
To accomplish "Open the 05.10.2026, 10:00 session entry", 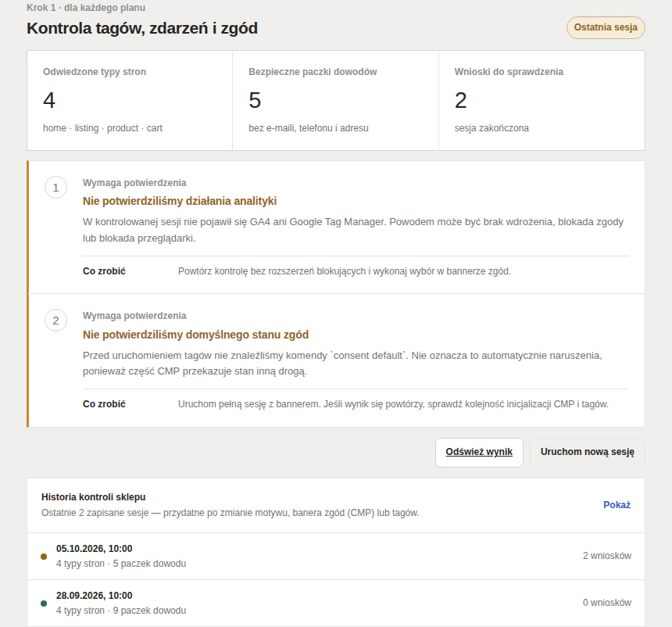I will click(x=336, y=556).
